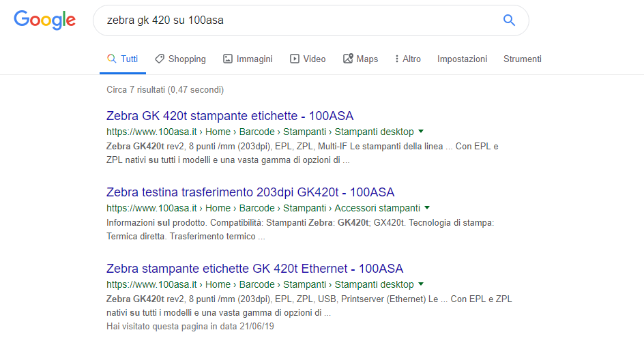The height and width of the screenshot is (343, 644).
Task: Select the Tutti tab
Action: [x=122, y=59]
